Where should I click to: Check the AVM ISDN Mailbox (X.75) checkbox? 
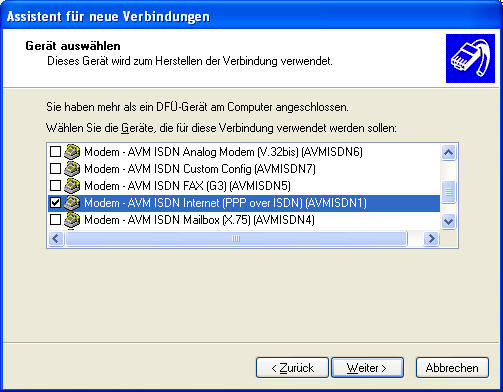tap(55, 220)
